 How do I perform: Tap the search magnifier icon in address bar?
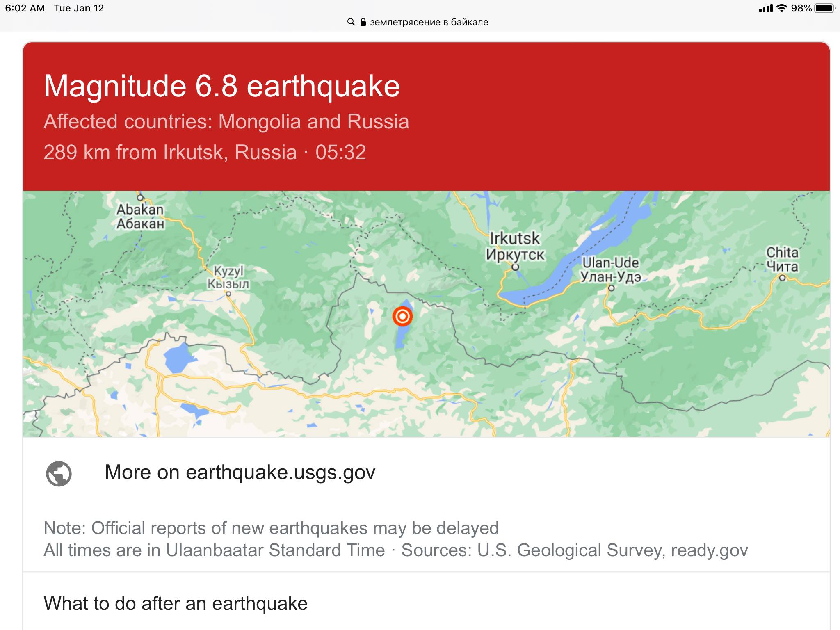pos(351,22)
